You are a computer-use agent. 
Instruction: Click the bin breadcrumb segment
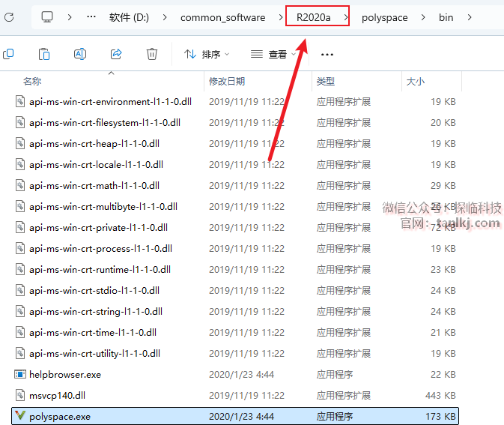pyautogui.click(x=446, y=17)
